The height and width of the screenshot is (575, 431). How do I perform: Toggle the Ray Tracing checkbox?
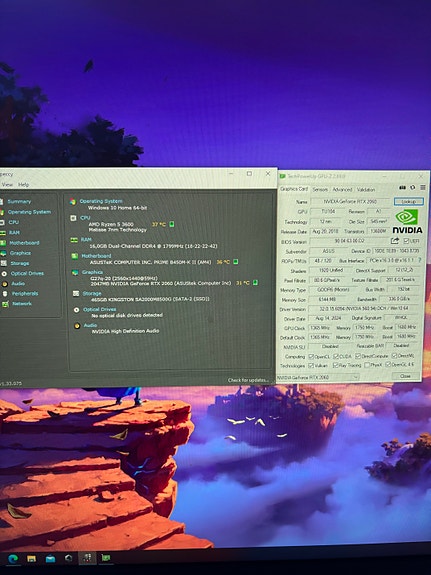point(335,365)
